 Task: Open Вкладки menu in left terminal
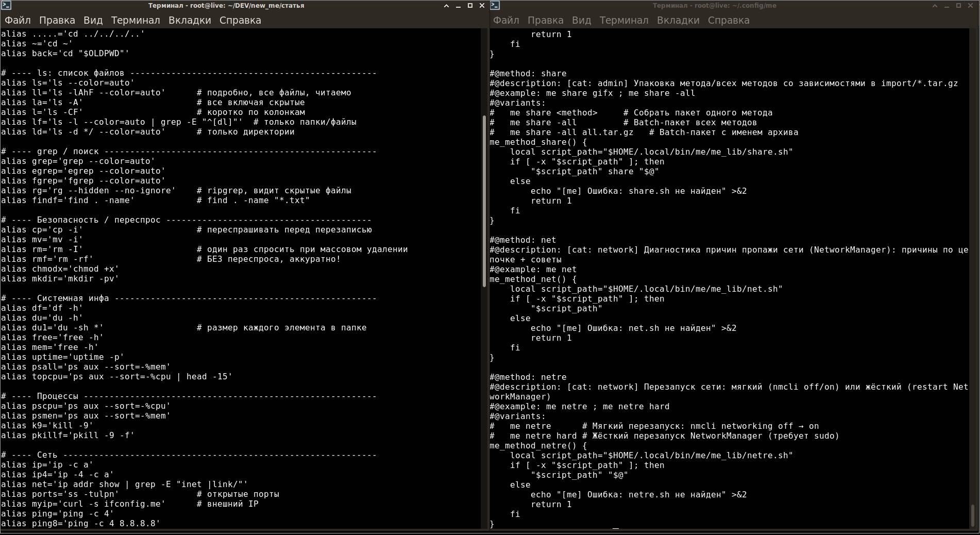190,20
